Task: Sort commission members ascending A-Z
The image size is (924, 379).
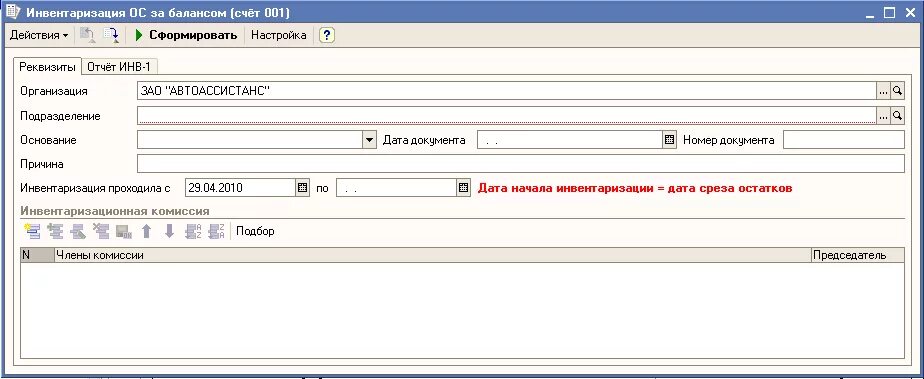Action: point(193,232)
